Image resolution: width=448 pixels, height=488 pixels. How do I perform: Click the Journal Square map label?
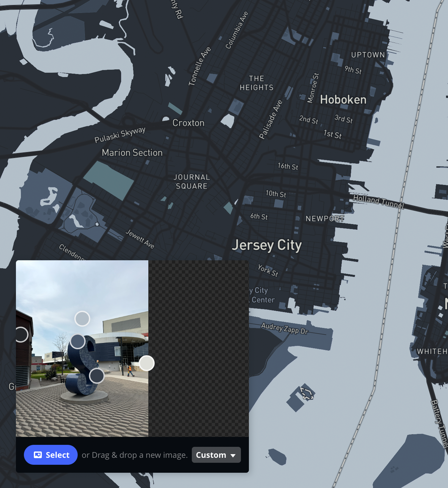tap(192, 182)
